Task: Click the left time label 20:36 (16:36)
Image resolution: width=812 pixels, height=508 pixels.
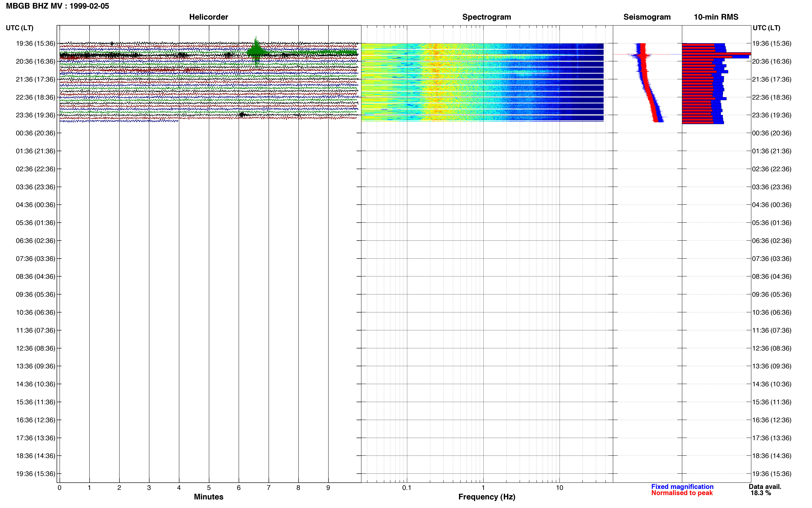Action: [36, 61]
